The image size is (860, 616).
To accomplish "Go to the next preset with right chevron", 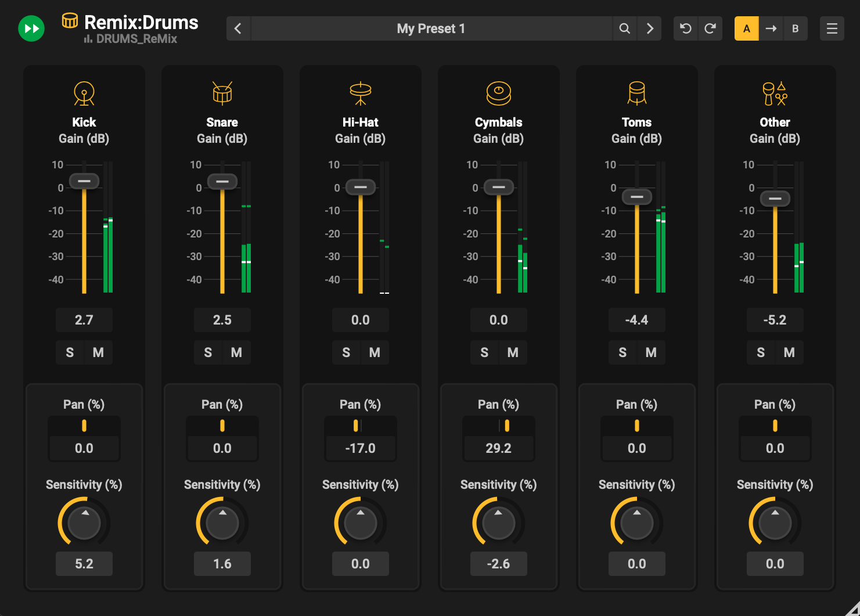I will tap(649, 28).
